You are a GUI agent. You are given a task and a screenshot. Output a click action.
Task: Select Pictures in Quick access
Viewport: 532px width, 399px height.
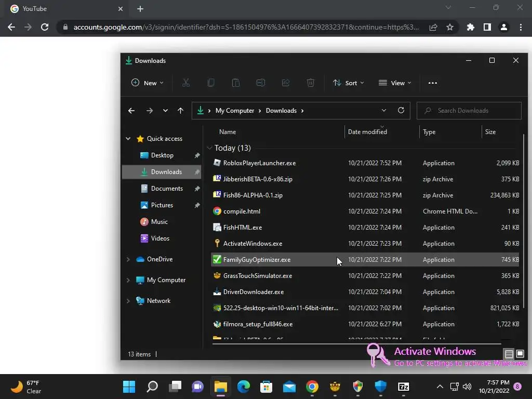coord(162,205)
